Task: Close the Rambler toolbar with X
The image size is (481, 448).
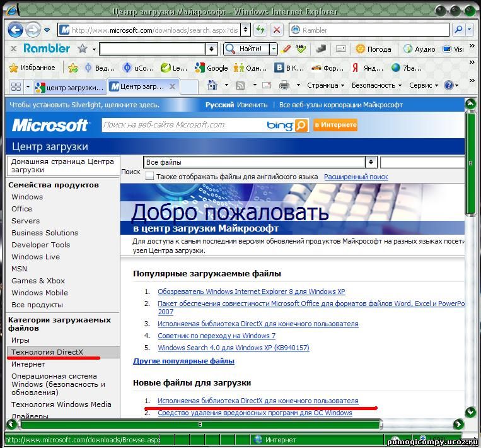Action: pos(13,49)
